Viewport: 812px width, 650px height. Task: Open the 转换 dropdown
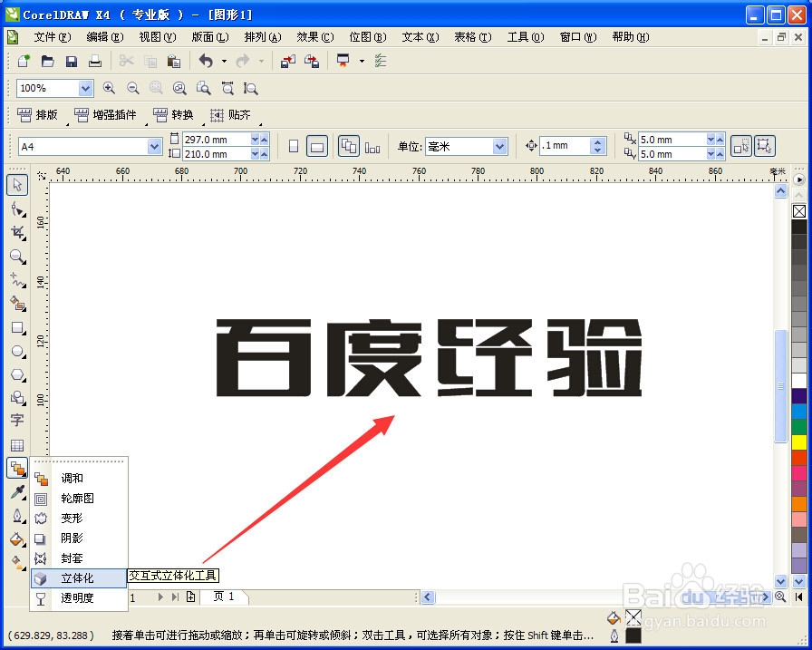[173, 115]
